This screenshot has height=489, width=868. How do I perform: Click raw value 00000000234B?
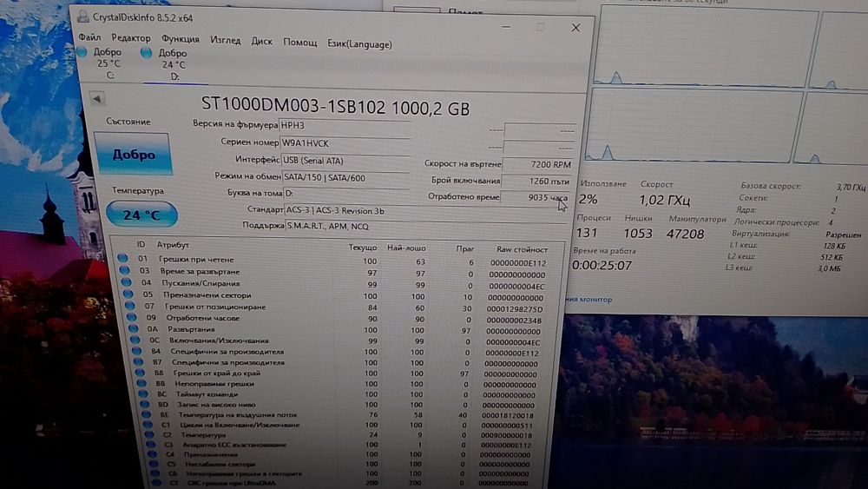click(515, 320)
